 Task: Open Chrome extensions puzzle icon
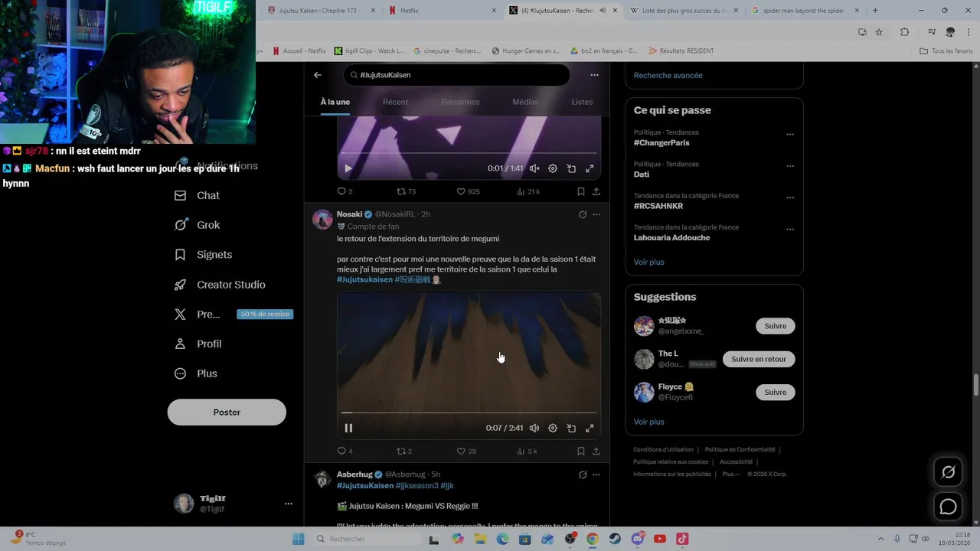pos(904,31)
